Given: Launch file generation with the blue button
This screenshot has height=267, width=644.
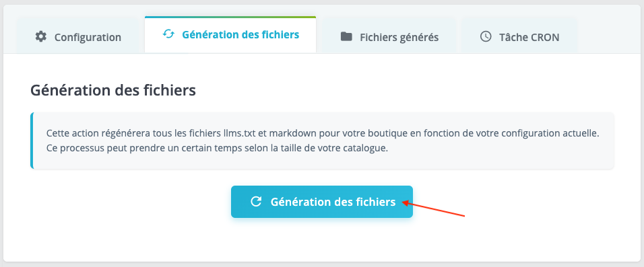Looking at the screenshot, I should [321, 201].
